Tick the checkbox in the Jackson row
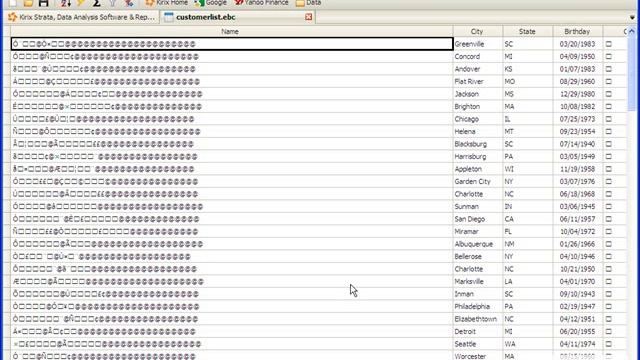Screen dimensions: 640x360 click(x=609, y=94)
